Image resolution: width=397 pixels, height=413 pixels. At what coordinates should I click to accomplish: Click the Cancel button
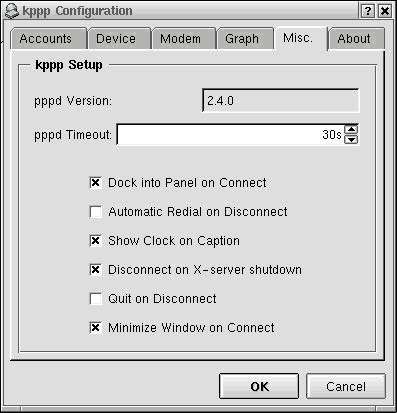[x=346, y=386]
